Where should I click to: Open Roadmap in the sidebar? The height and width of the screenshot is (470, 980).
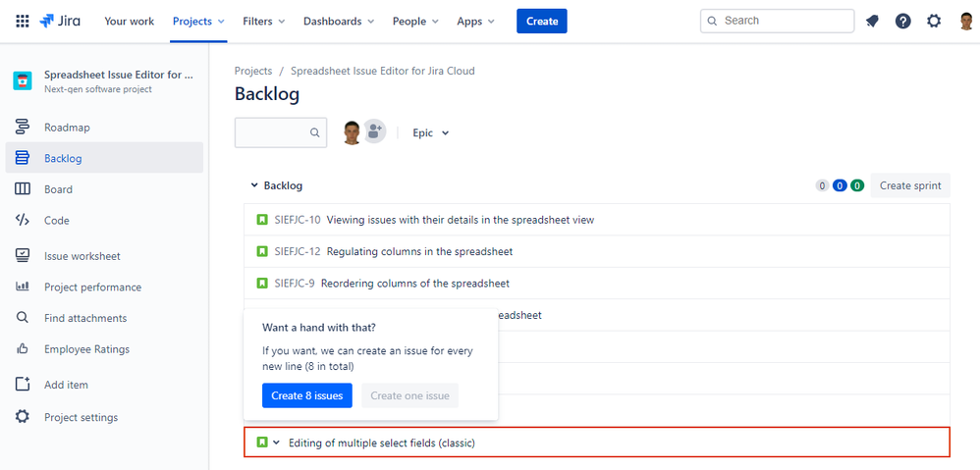67,128
